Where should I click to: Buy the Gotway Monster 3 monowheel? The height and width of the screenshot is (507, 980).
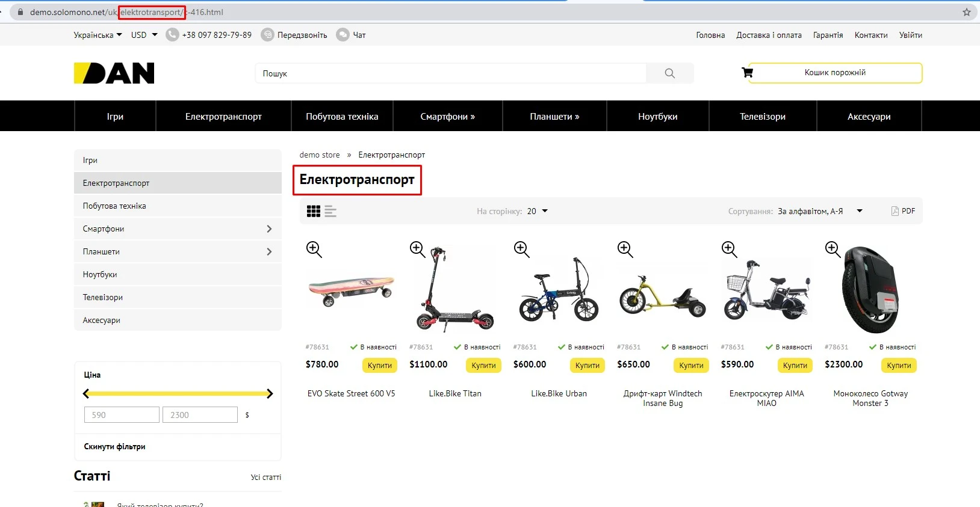(899, 365)
